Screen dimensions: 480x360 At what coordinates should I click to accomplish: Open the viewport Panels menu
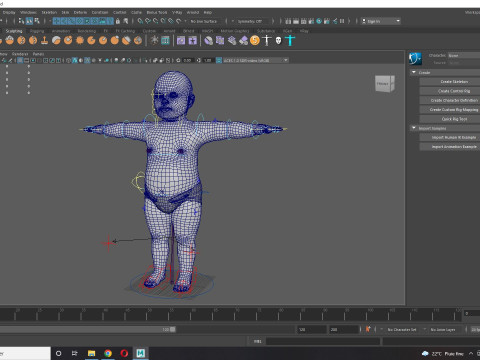38,54
